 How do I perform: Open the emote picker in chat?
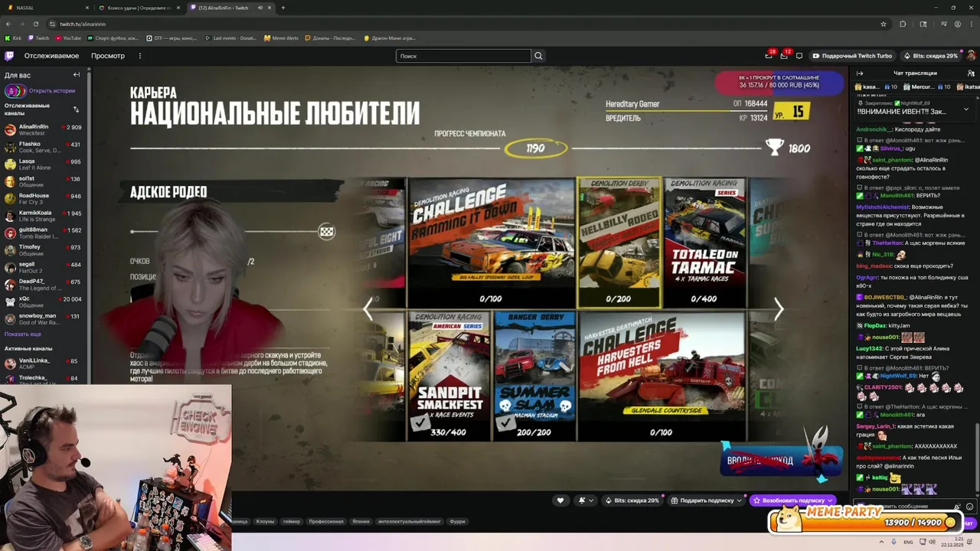(x=969, y=506)
